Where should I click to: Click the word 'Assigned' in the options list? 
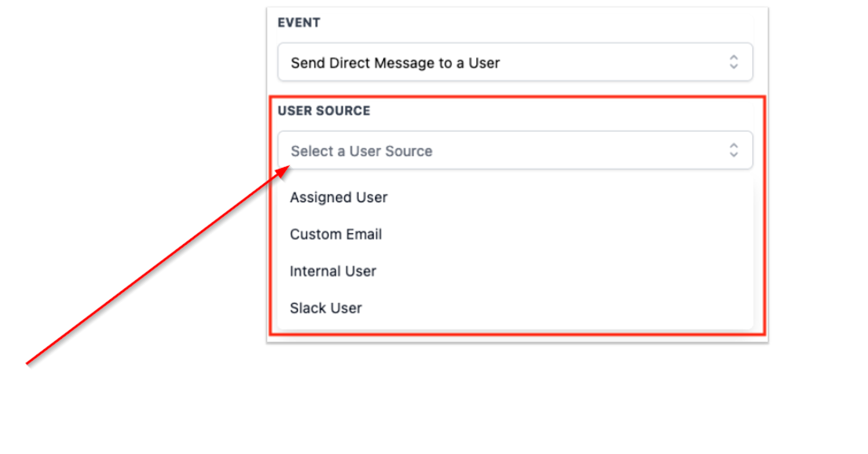(321, 198)
